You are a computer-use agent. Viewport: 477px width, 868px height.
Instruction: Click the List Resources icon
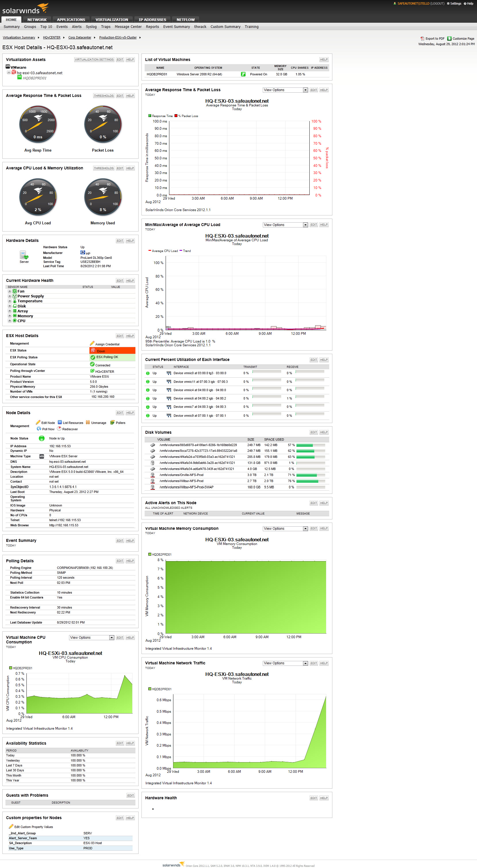pos(60,422)
